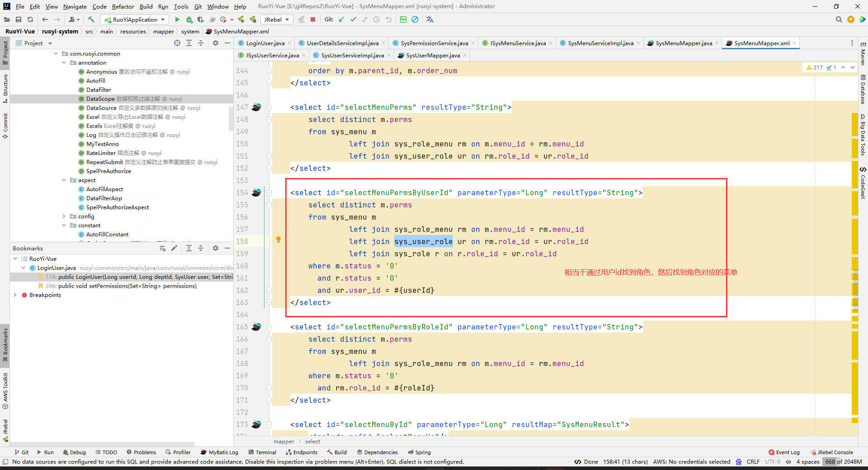Toggle the CodeGeeX tool window
The image size is (868, 470).
(863, 183)
